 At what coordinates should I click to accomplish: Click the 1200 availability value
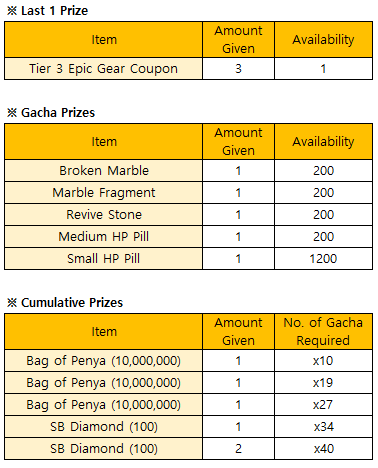[323, 259]
